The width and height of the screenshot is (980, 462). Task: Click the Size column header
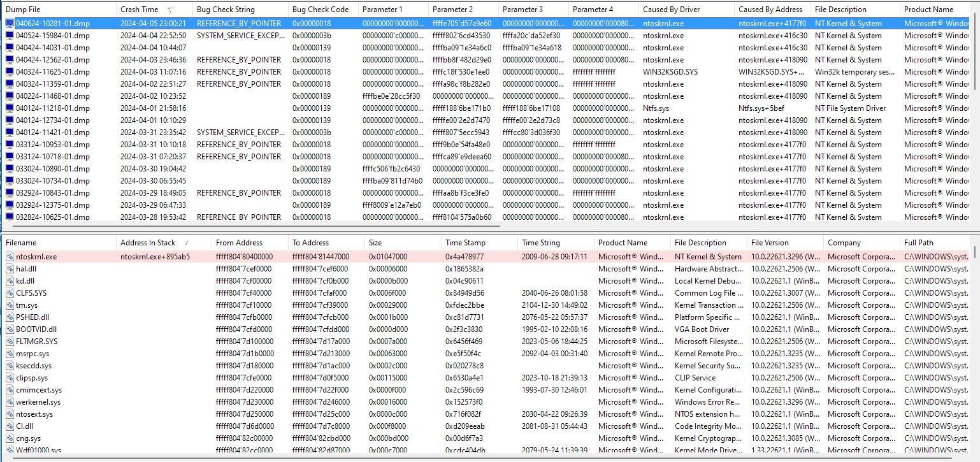[x=403, y=243]
